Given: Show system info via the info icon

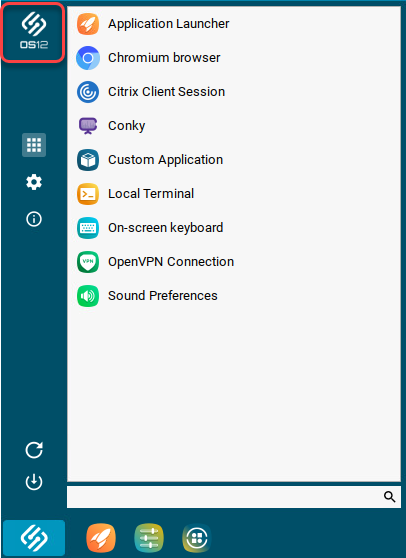Looking at the screenshot, I should [34, 219].
